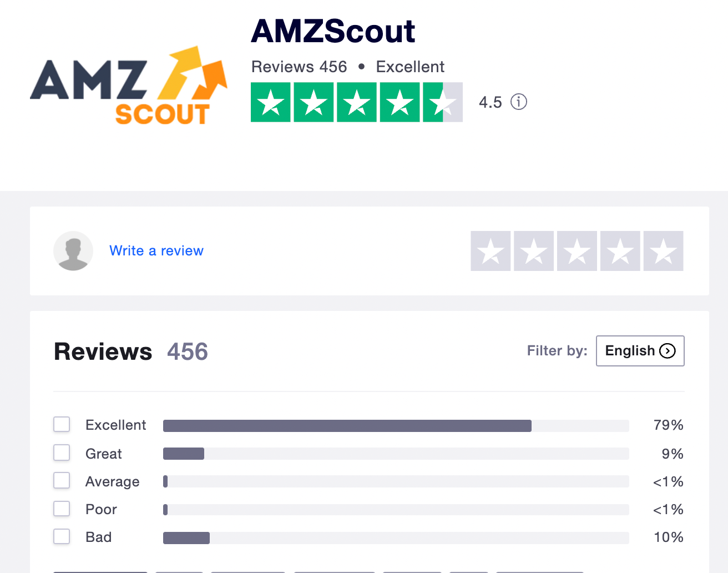Click the Bad 10% rating bar

tap(396, 538)
